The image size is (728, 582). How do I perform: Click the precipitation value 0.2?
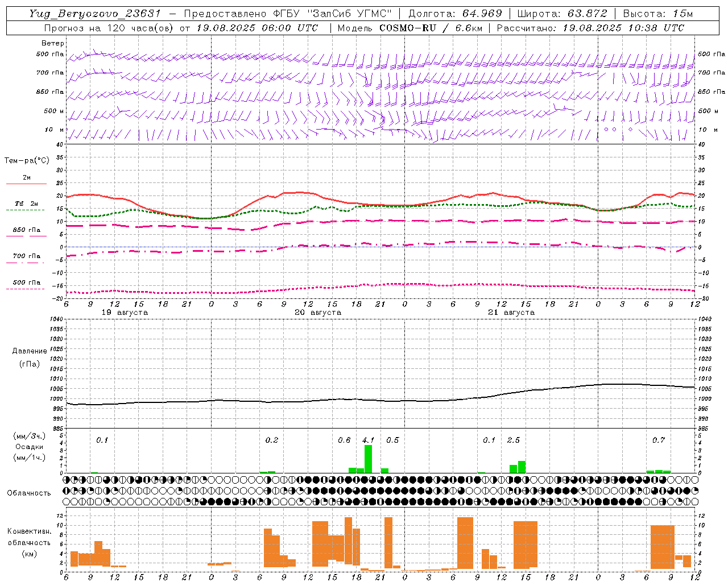tap(271, 440)
